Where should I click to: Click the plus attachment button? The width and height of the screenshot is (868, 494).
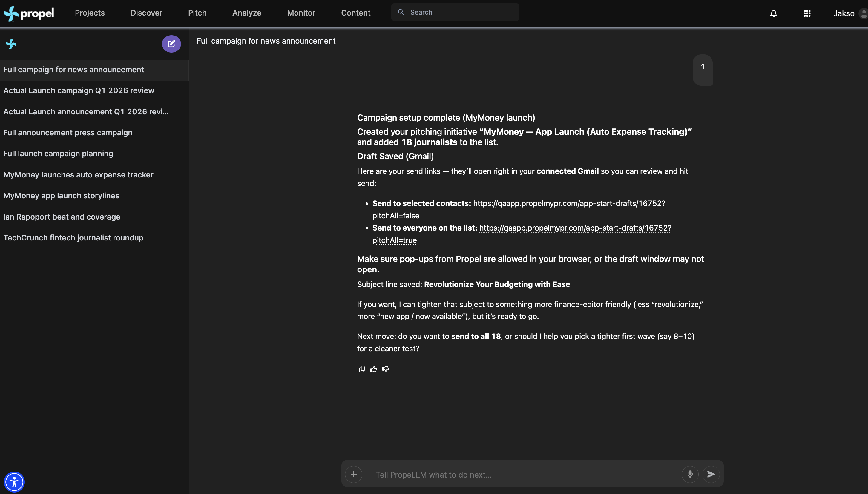click(353, 474)
